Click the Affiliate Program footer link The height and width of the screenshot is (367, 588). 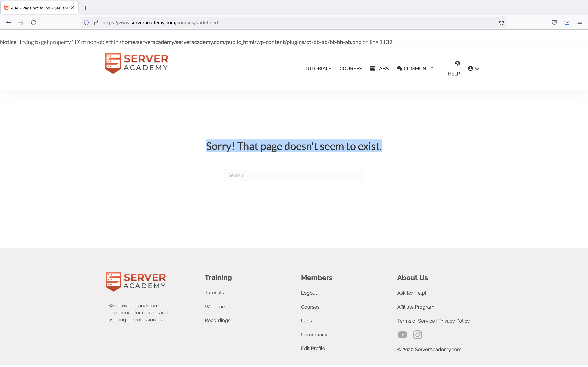tap(415, 307)
